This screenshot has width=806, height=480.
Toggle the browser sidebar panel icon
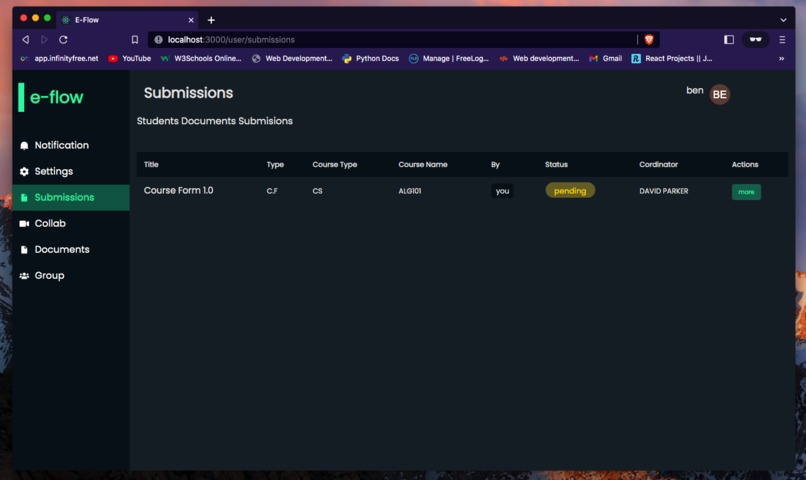click(x=729, y=40)
